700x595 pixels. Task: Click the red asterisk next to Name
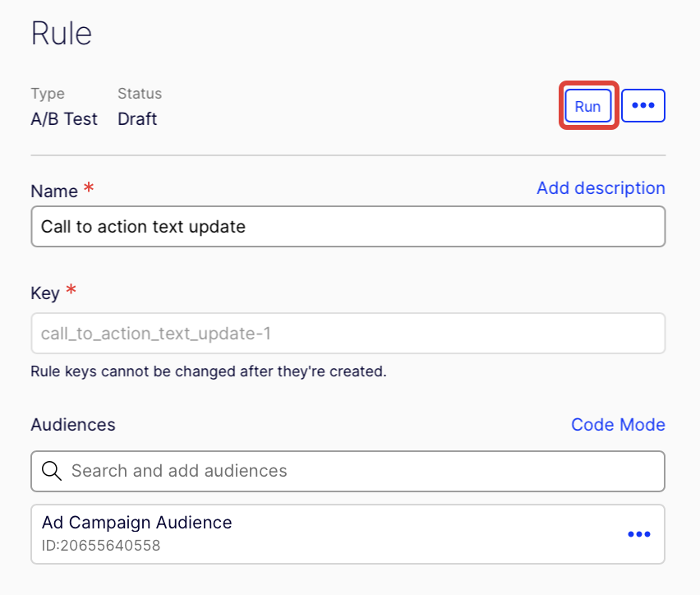(89, 189)
